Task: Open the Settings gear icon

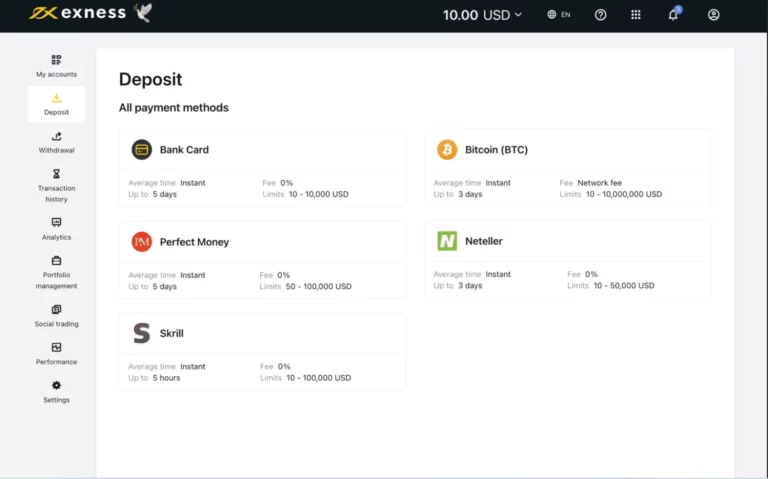Action: click(x=56, y=385)
